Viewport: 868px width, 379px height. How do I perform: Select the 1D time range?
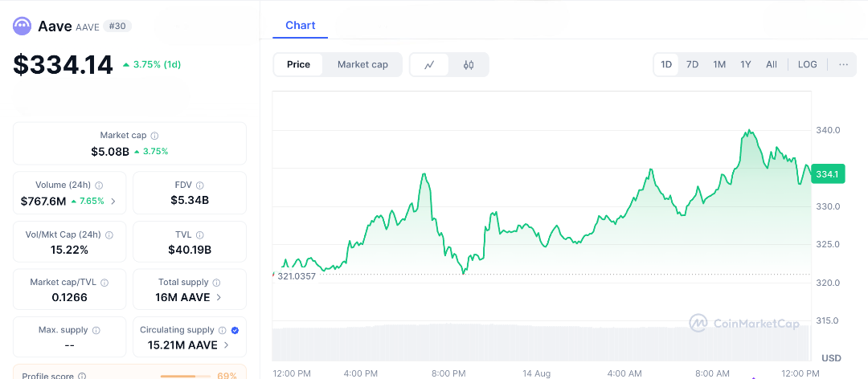[666, 64]
